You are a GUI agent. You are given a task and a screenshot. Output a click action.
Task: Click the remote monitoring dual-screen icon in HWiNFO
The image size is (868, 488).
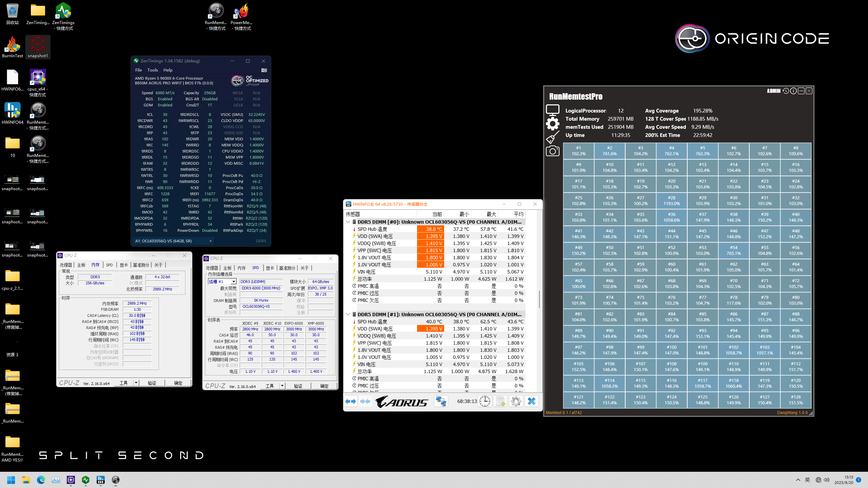coord(441,401)
